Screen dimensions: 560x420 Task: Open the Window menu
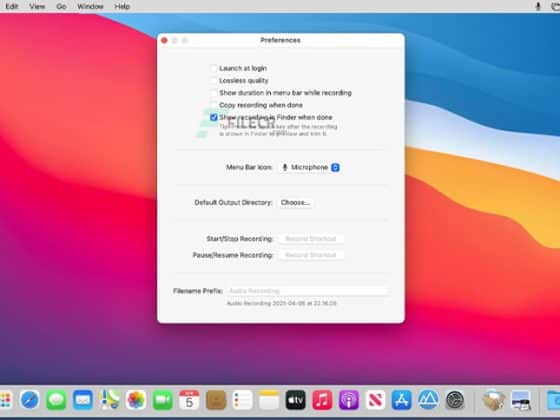[90, 6]
